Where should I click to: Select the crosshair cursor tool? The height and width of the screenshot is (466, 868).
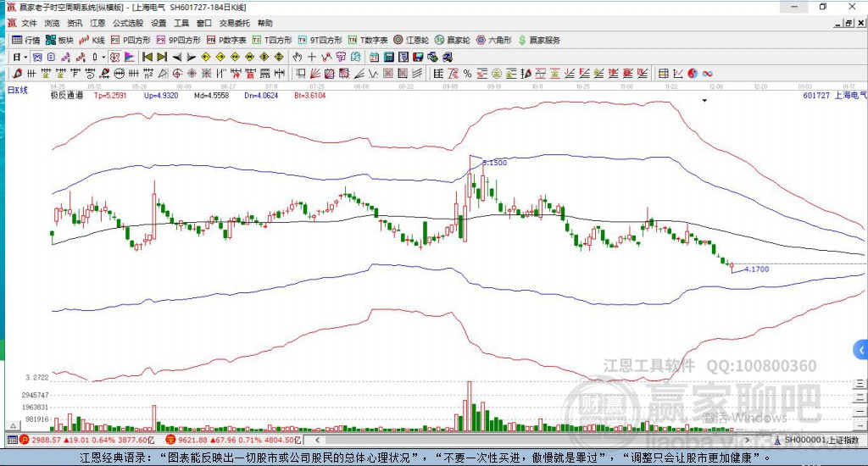tap(312, 57)
